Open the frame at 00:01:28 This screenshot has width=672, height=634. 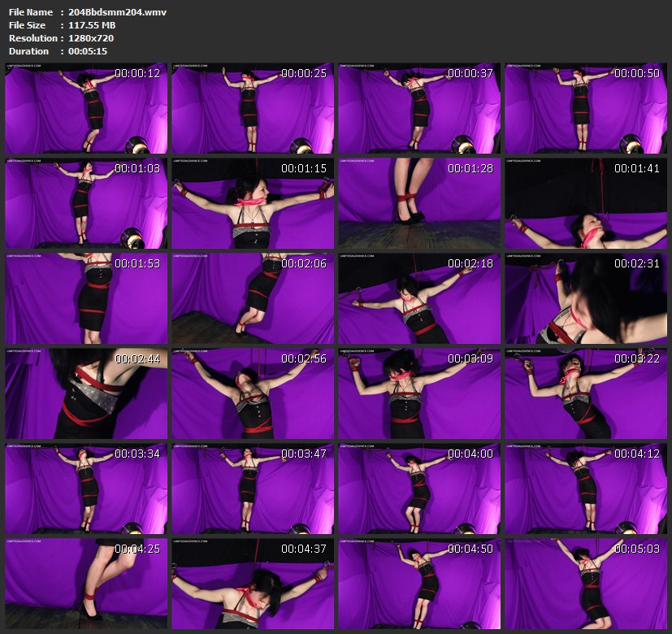419,204
